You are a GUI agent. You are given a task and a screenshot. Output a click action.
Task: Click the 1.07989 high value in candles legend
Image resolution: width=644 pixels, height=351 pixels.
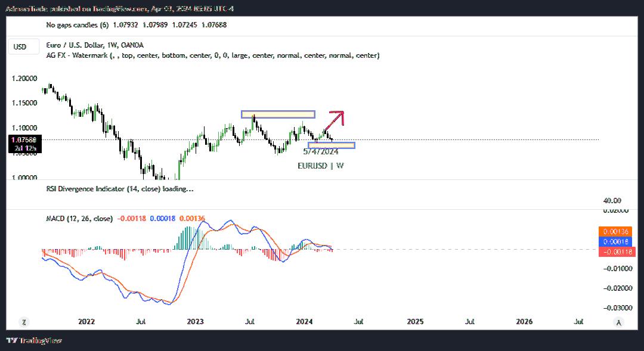coord(155,25)
